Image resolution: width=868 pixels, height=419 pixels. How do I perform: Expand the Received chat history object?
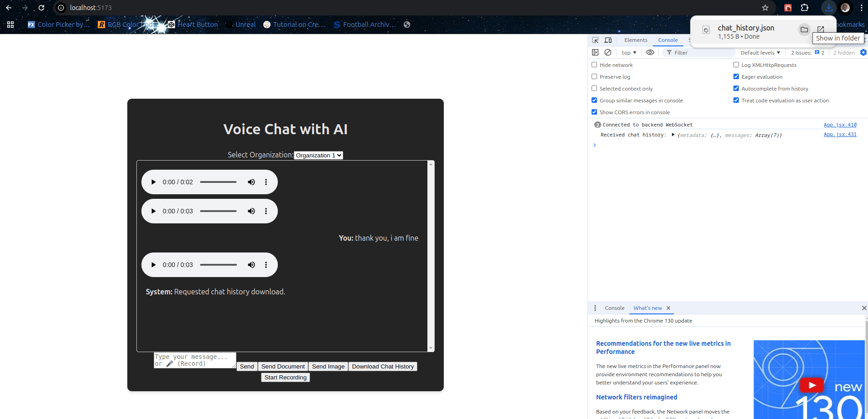(673, 135)
